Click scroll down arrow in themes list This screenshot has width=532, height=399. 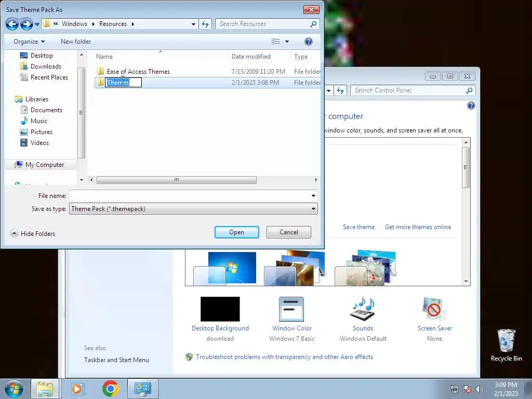point(466,282)
